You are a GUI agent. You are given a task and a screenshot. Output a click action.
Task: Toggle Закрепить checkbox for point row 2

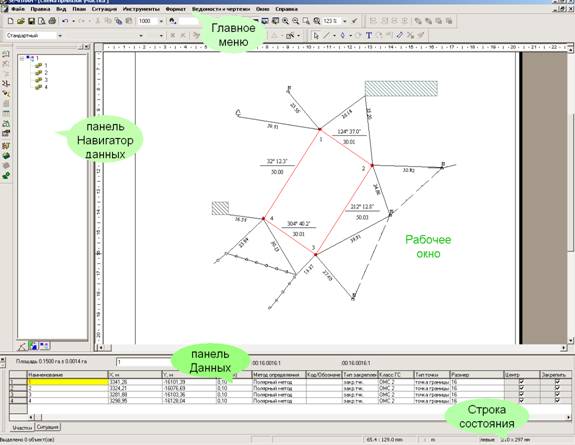click(557, 388)
